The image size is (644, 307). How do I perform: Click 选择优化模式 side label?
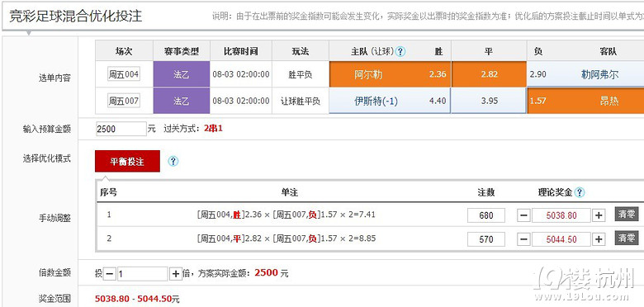pos(47,158)
